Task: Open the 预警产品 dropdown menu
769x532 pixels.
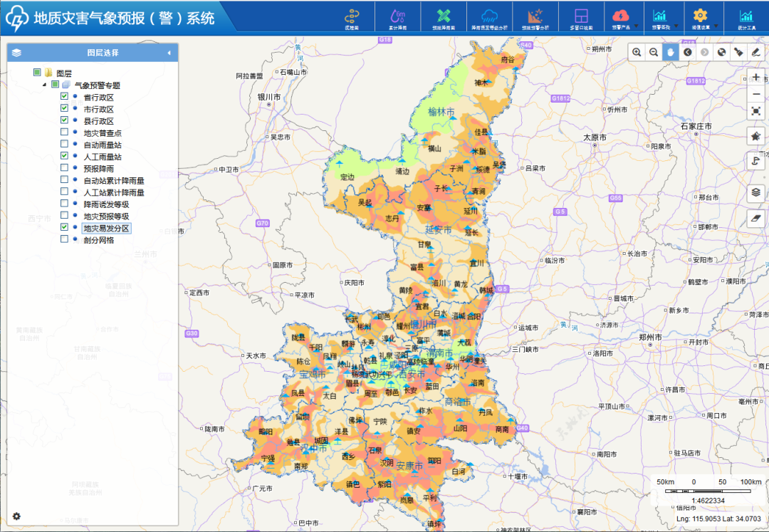Action: (x=622, y=18)
